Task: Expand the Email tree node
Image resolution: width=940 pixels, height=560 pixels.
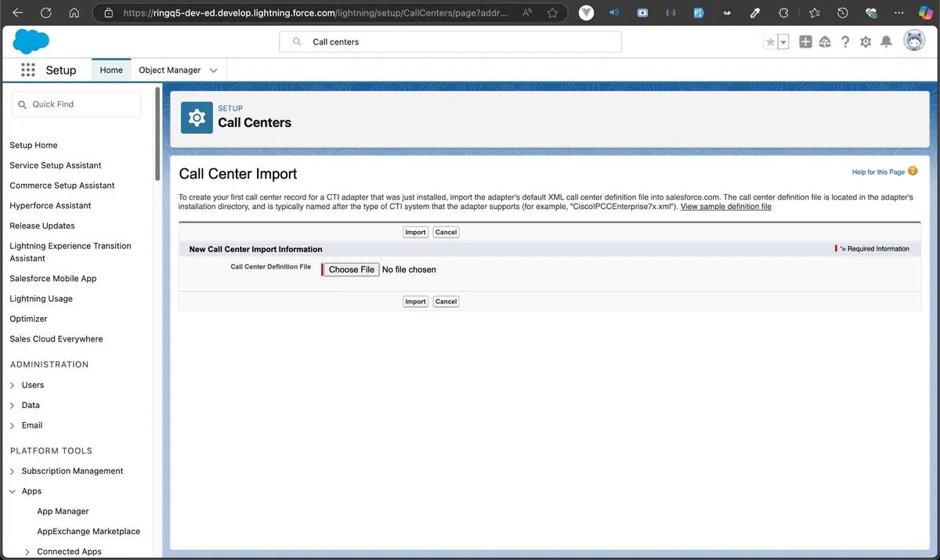Action: tap(13, 426)
